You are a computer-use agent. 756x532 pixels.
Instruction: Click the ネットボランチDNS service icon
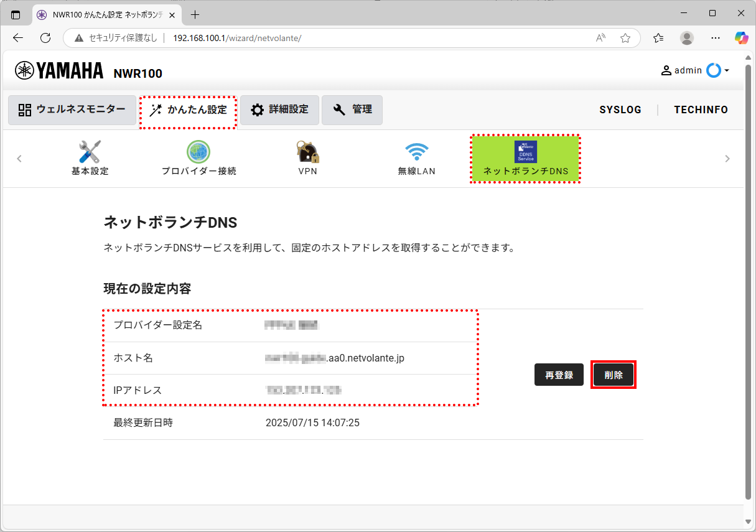[525, 152]
